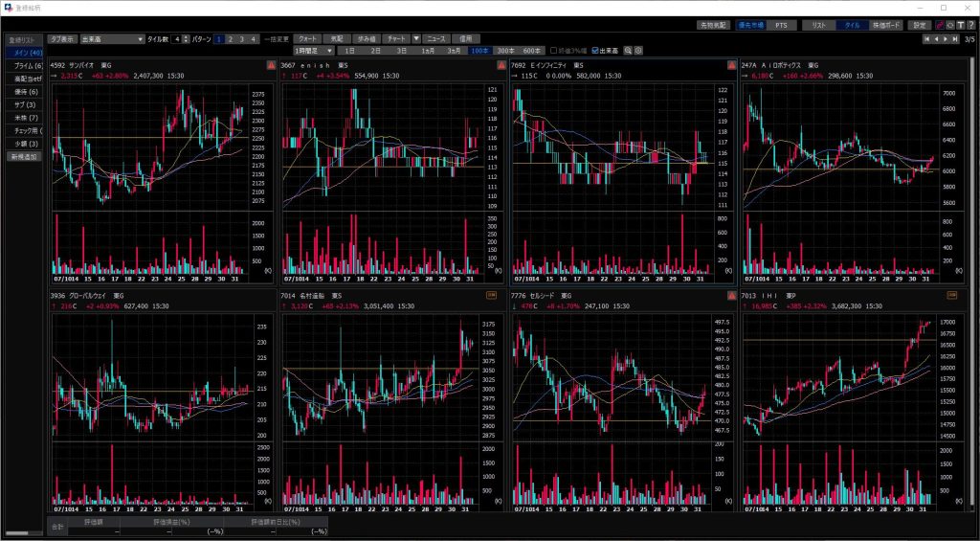Viewport: 980px width, 541px height.
Task: Jump to the last page with pager arrow
Action: (x=954, y=39)
